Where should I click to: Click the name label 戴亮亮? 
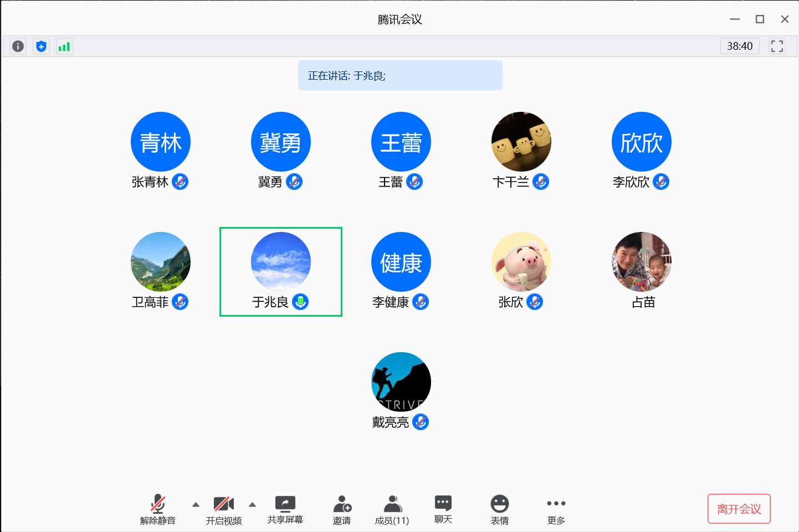click(x=391, y=422)
